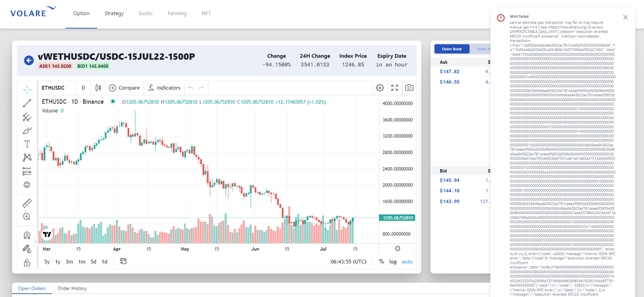Click current price label 1205.06752810
This screenshot has width=644, height=297.
coord(397,218)
